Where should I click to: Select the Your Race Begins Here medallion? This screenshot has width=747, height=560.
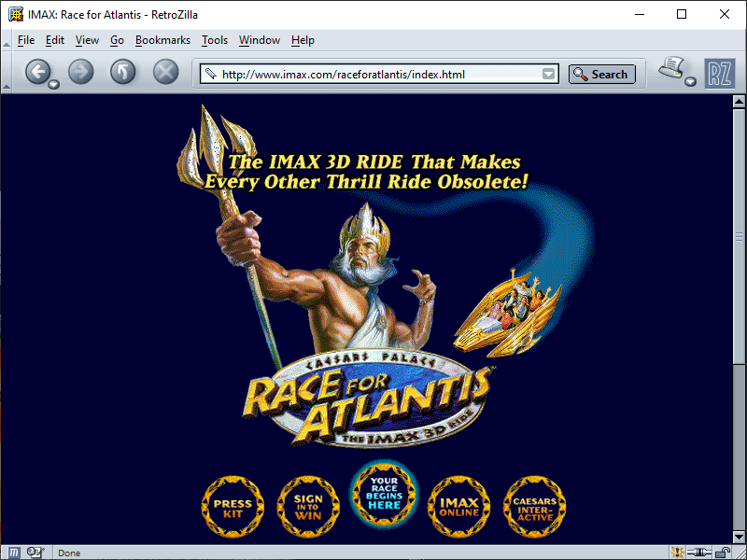(384, 494)
